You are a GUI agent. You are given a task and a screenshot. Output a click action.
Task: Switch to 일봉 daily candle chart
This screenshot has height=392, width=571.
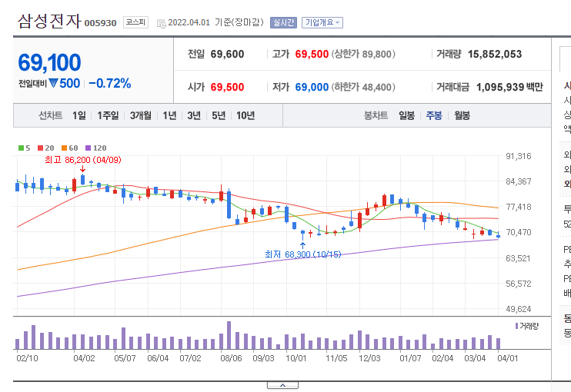coord(407,115)
